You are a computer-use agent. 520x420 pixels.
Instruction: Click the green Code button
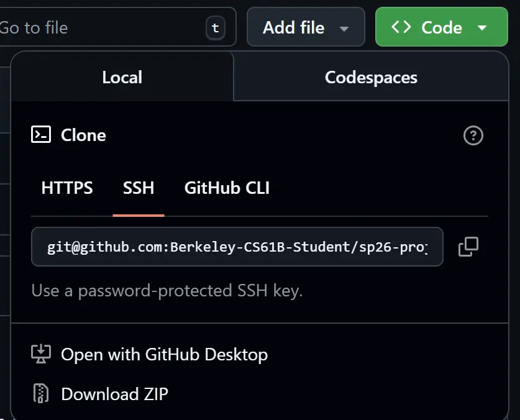click(435, 27)
